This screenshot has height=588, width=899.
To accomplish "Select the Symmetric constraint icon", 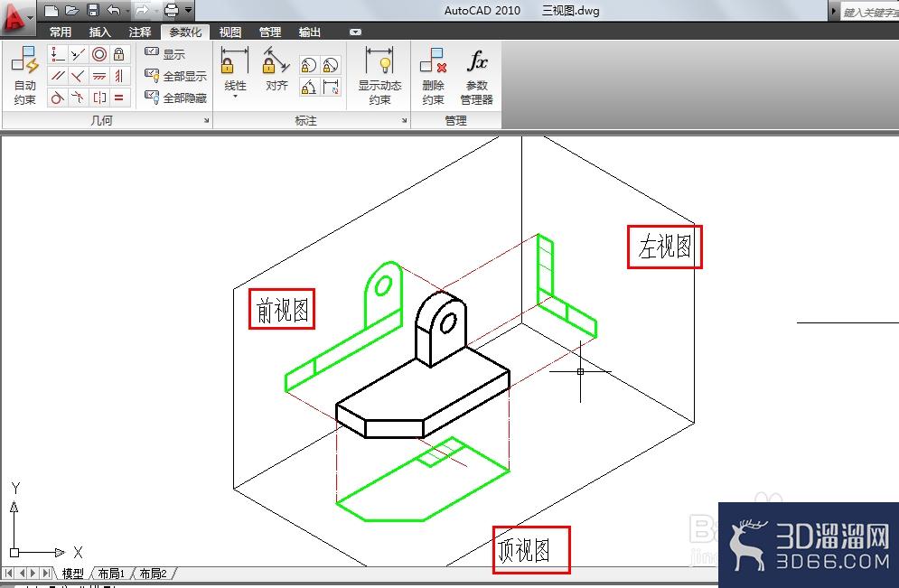I will (99, 98).
